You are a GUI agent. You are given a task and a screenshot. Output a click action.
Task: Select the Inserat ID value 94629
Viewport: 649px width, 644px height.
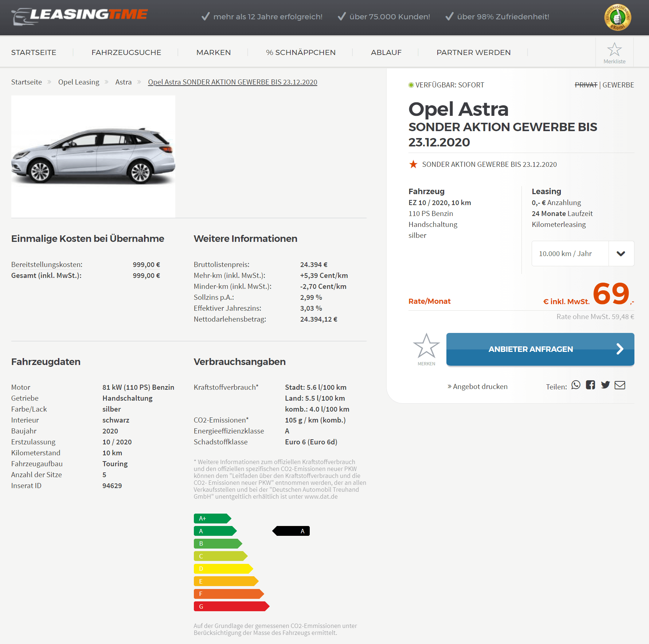pyautogui.click(x=112, y=486)
